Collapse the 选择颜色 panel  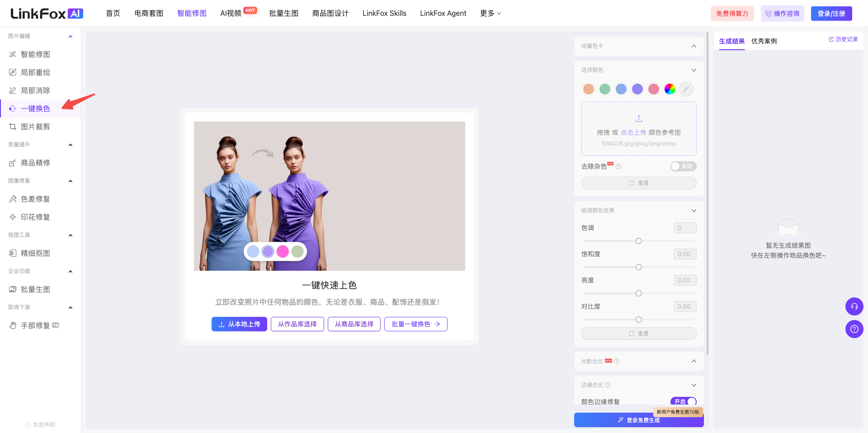[693, 70]
